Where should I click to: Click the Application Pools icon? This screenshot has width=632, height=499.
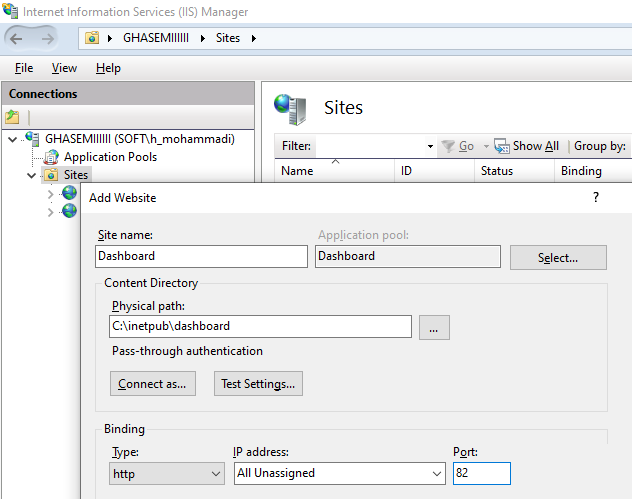click(x=51, y=157)
